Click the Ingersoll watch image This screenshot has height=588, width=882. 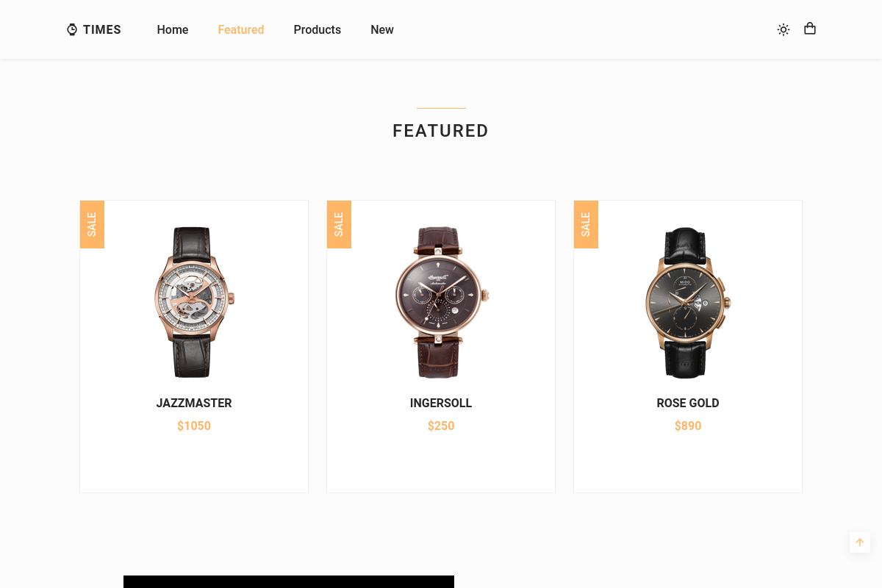(x=441, y=302)
